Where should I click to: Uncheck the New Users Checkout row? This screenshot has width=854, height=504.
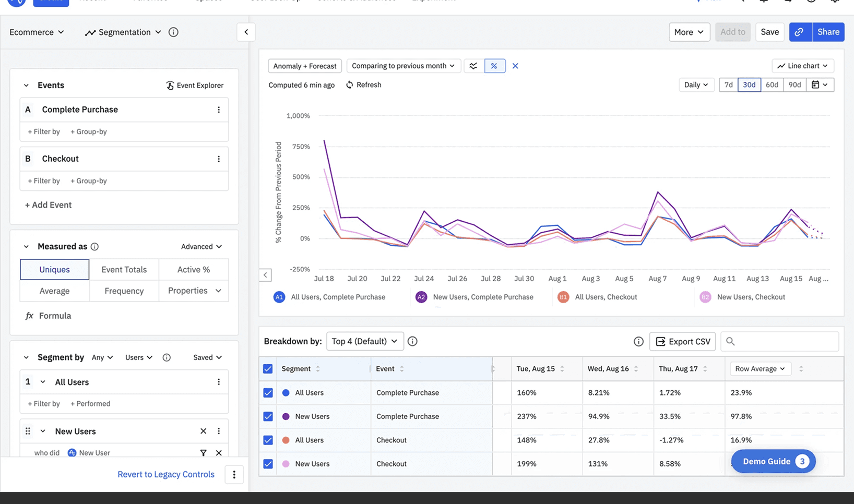pos(268,464)
